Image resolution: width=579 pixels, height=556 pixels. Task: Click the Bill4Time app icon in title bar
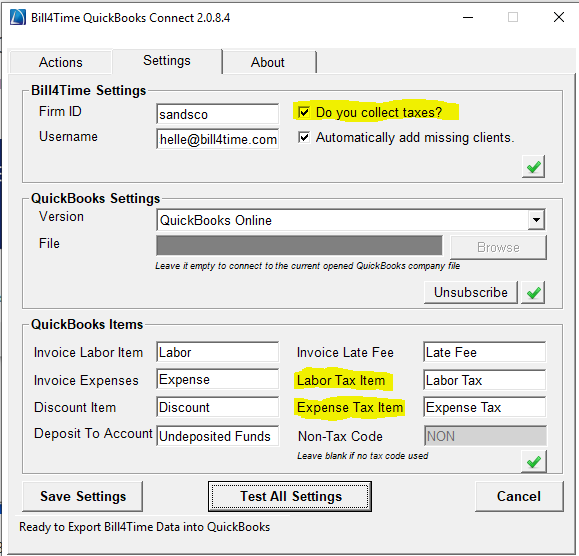[17, 17]
